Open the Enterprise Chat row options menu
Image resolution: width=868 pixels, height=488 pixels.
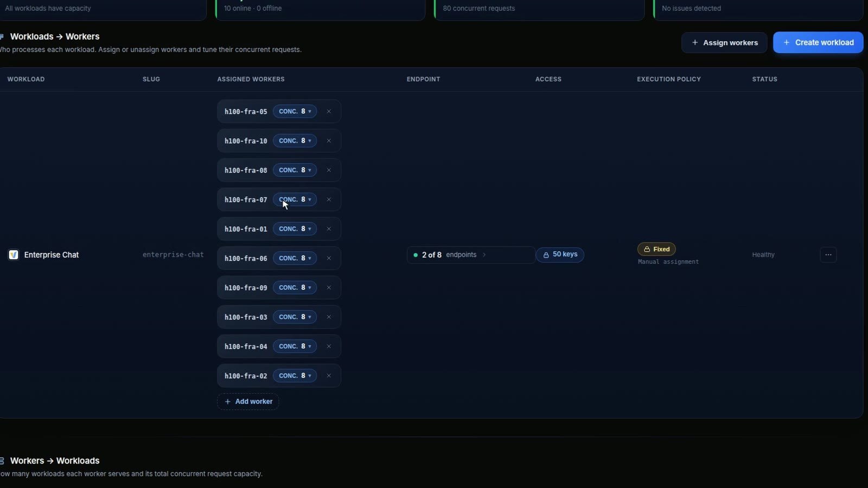point(828,255)
